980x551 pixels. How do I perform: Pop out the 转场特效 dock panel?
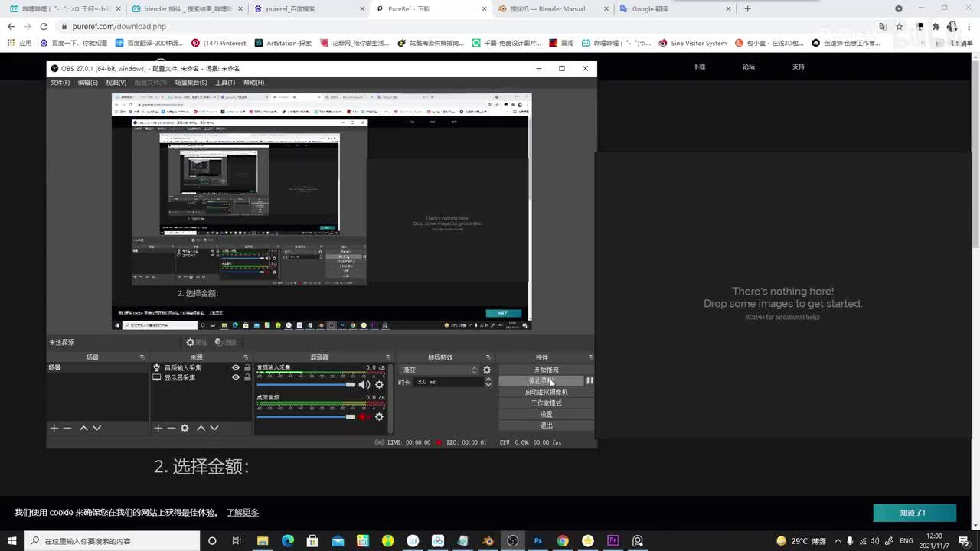coord(488,357)
